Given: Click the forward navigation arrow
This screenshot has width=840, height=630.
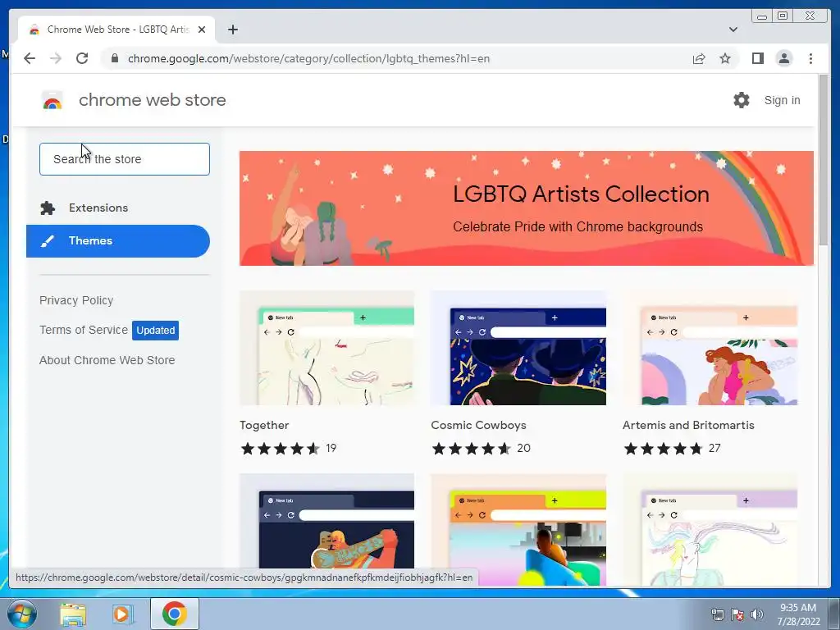Looking at the screenshot, I should click(56, 58).
